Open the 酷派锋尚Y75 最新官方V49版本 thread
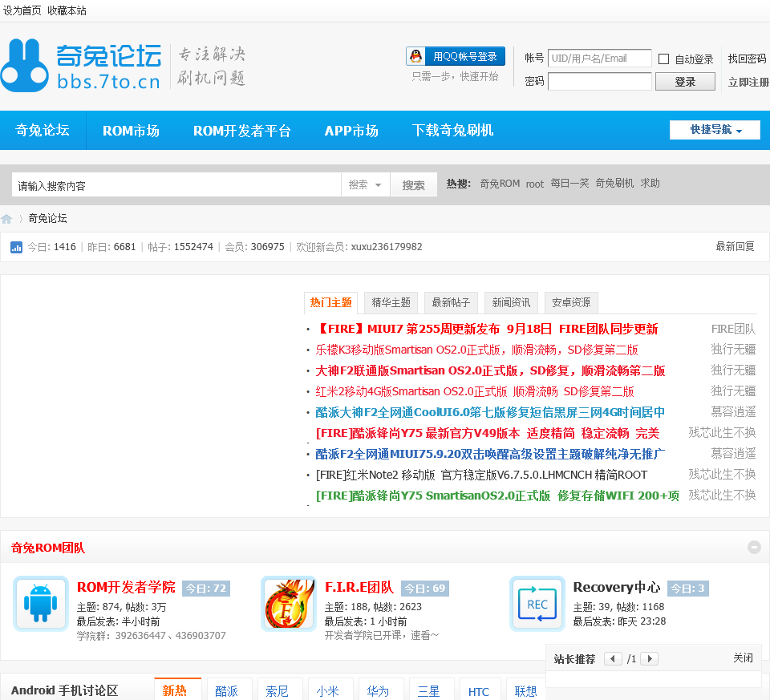770x700 pixels. pyautogui.click(x=488, y=434)
